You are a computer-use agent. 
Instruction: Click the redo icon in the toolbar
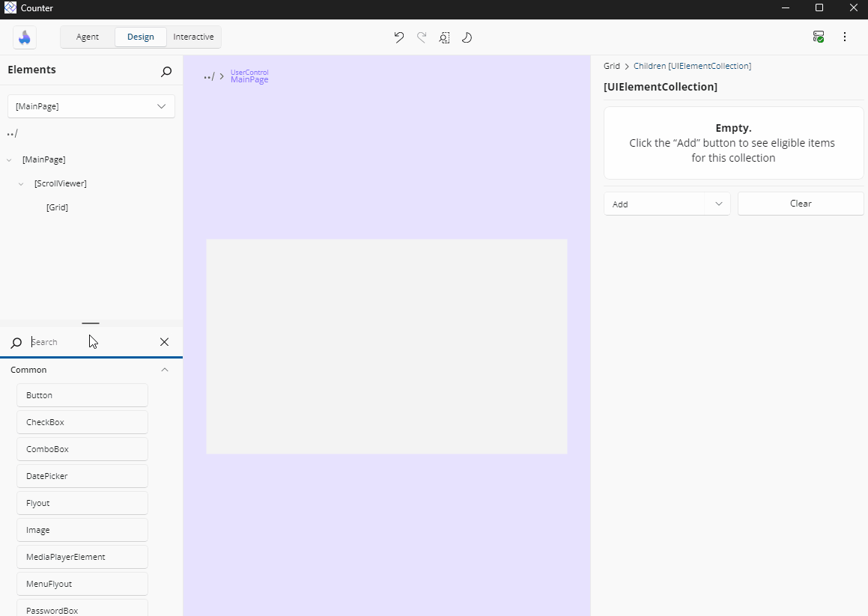[x=421, y=37]
